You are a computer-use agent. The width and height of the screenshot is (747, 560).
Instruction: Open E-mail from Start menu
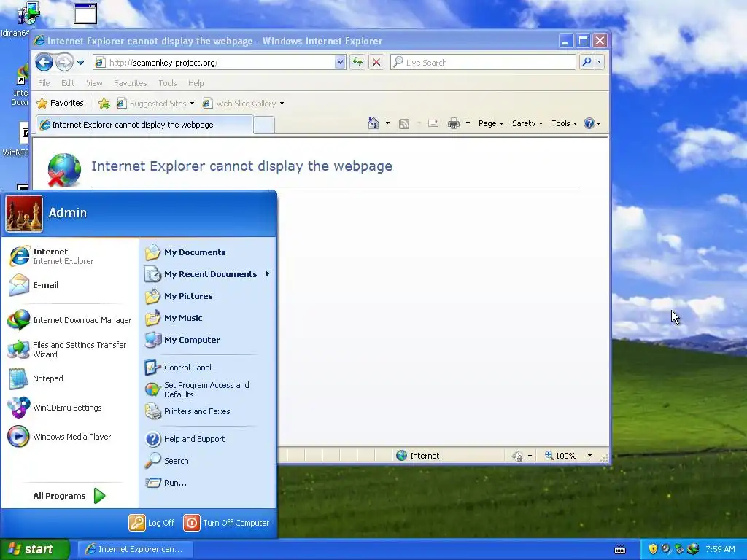click(x=69, y=285)
